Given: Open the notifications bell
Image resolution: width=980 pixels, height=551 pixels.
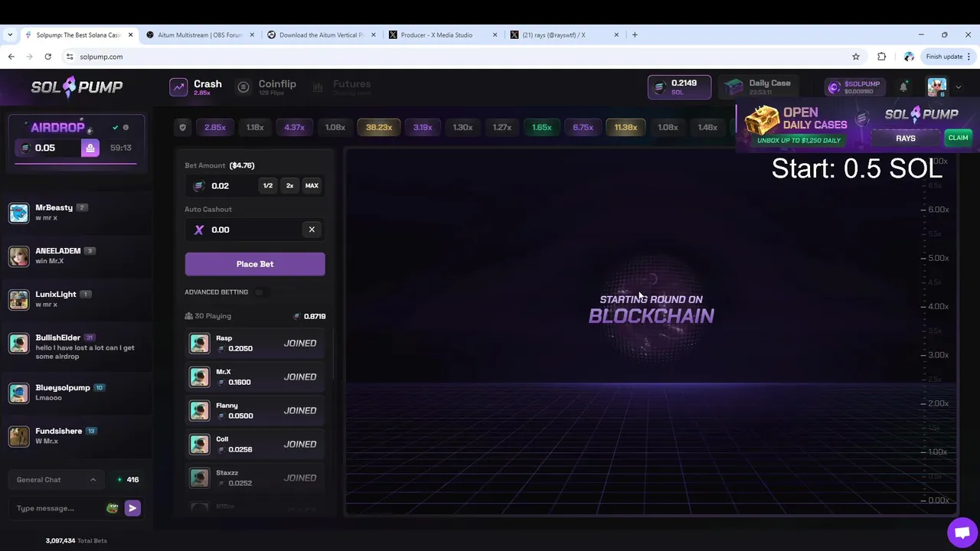Looking at the screenshot, I should (903, 87).
